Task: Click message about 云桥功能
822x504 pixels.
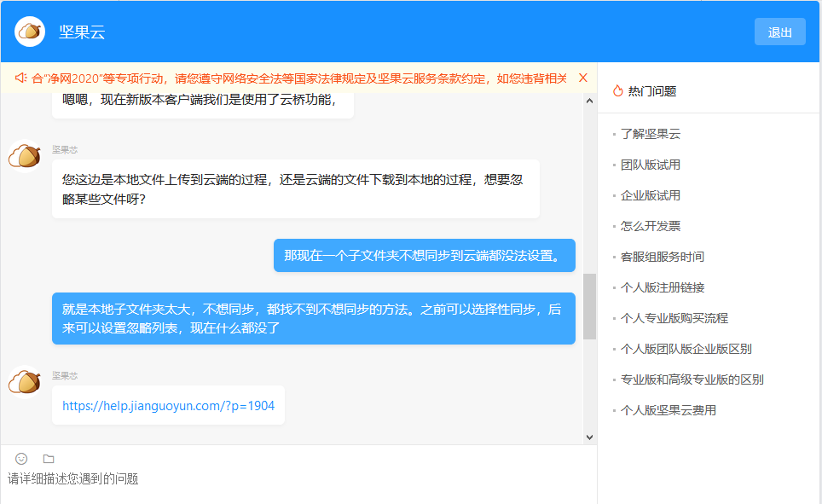Action: [203, 104]
